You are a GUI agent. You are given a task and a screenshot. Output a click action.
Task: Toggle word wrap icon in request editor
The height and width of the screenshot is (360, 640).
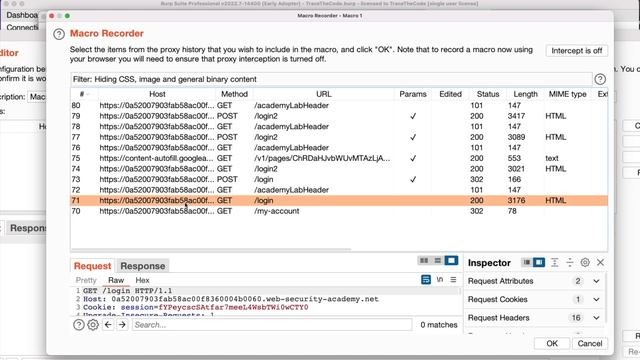tap(426, 280)
